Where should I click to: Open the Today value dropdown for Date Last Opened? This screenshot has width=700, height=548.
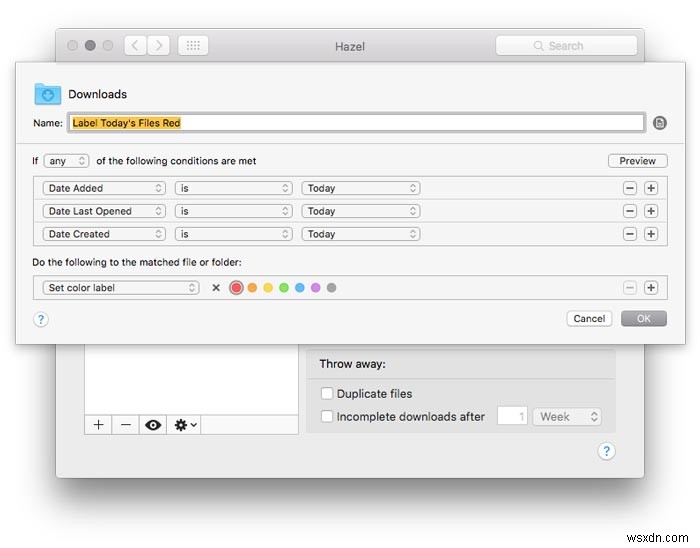(x=361, y=211)
